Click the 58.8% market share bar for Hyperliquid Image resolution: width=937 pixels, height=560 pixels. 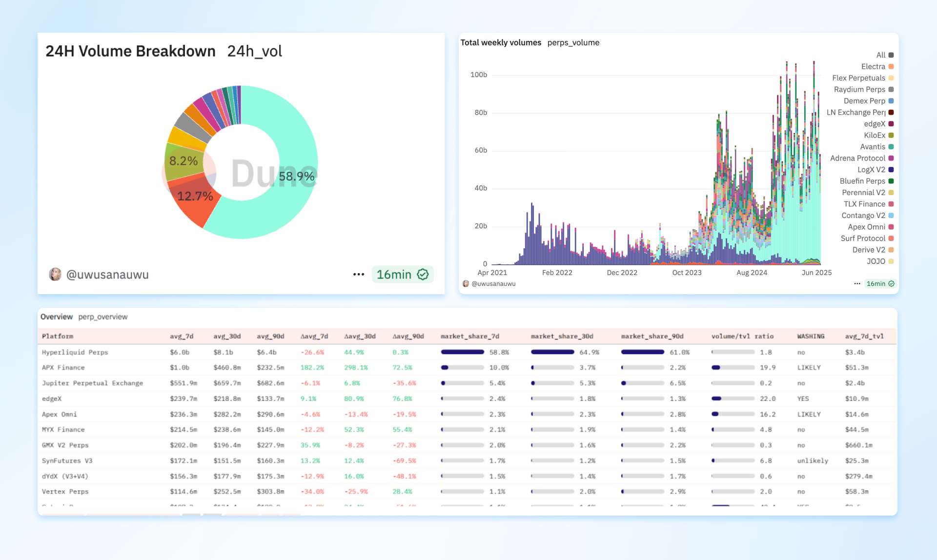(463, 352)
